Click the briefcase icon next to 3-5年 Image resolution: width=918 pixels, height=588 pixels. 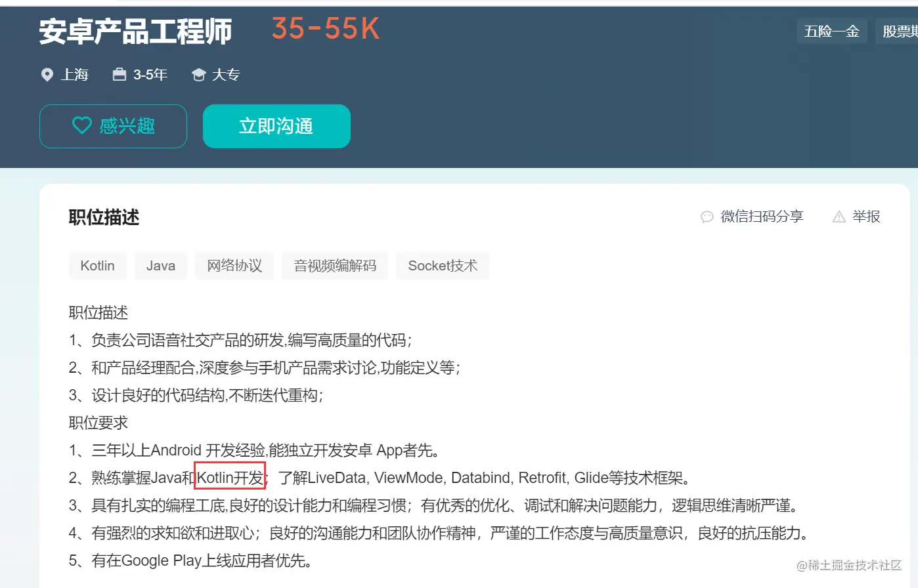point(119,75)
